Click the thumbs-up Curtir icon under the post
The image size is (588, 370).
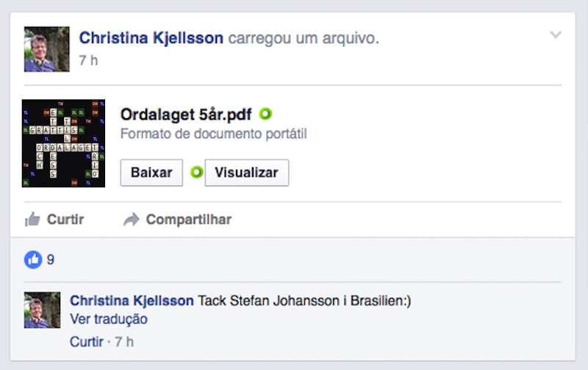[x=32, y=219]
